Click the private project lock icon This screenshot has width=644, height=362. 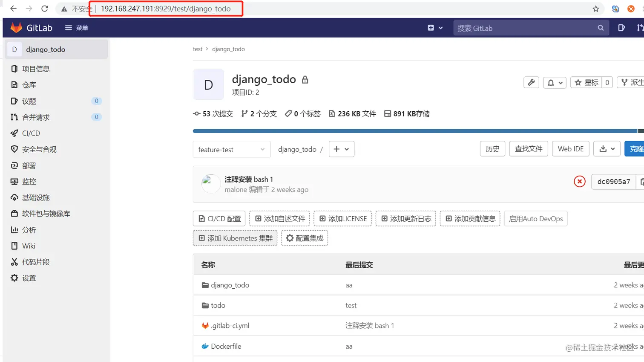click(305, 80)
